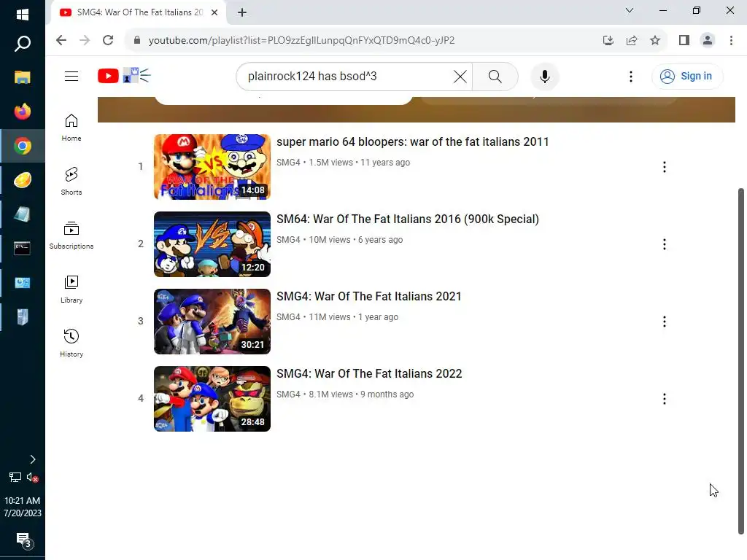Viewport: 747px width, 560px height.
Task: Open Windows search from taskbar
Action: pos(23,44)
